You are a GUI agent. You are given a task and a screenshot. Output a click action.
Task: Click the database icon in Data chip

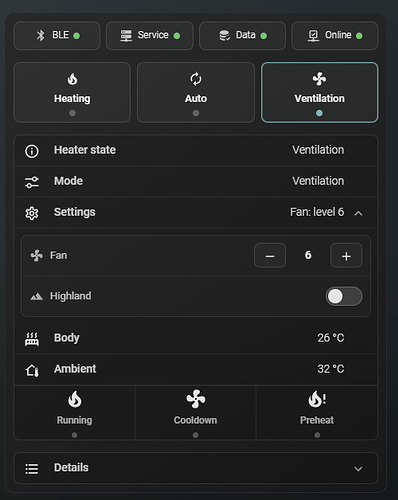pos(224,35)
